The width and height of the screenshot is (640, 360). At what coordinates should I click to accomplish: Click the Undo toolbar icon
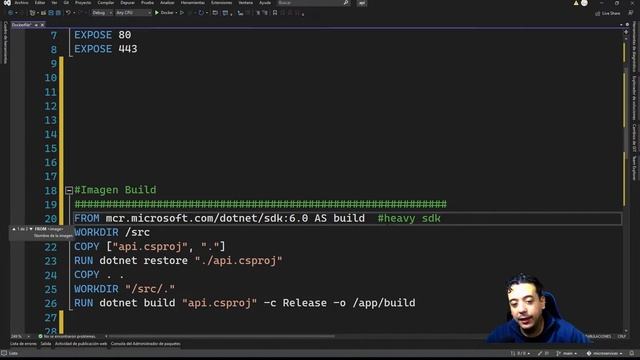[x=68, y=13]
